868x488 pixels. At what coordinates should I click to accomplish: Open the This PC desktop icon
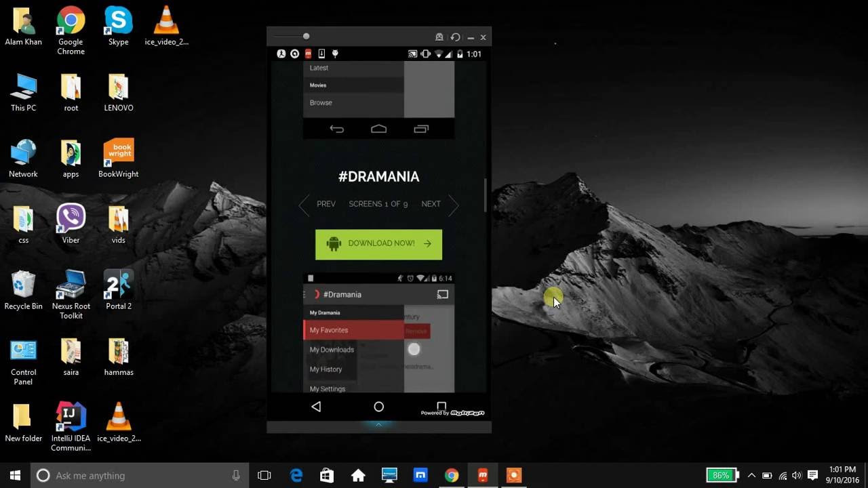click(x=24, y=93)
